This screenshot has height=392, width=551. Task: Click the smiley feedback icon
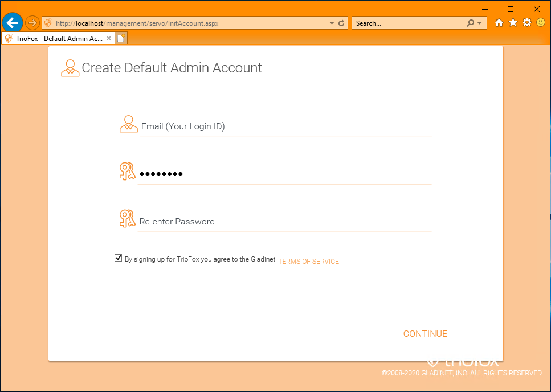coord(541,23)
